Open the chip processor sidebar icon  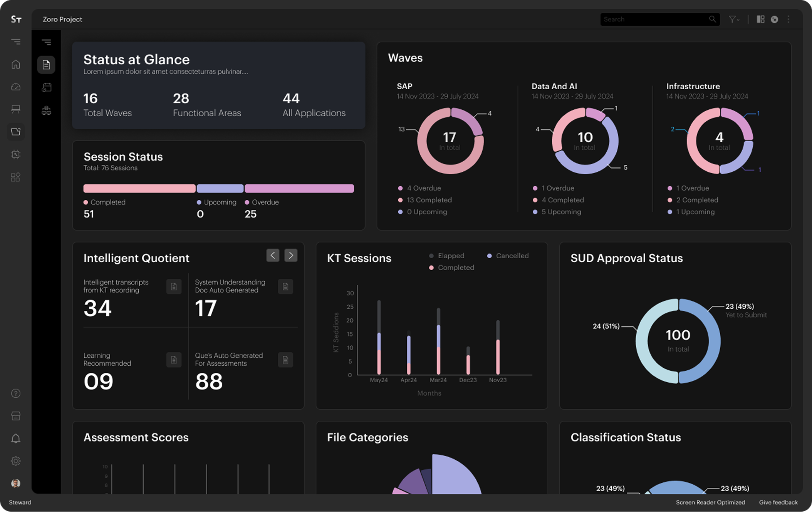click(x=16, y=154)
